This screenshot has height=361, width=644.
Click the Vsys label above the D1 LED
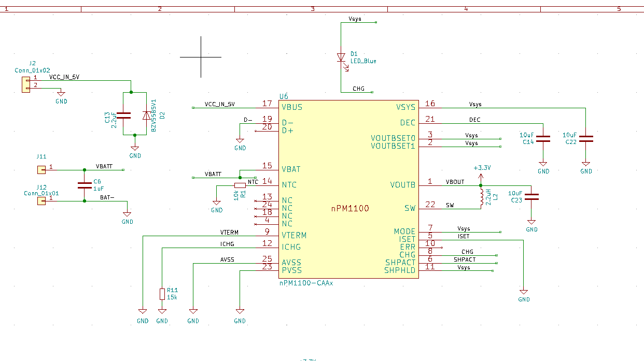[x=355, y=19]
